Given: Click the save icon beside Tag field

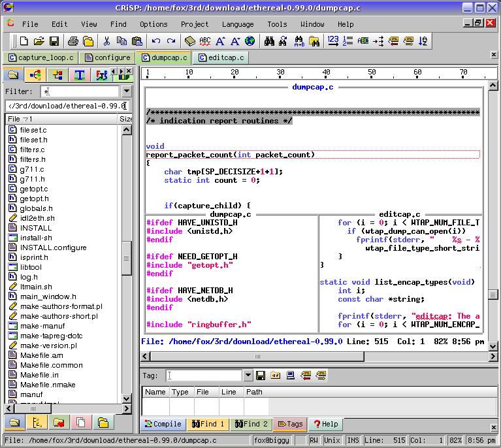Looking at the screenshot, I should coord(260,376).
